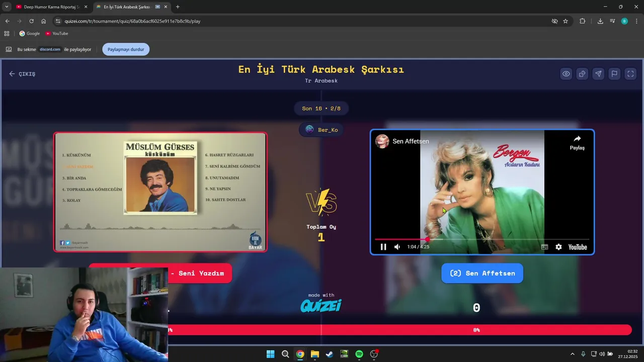644x362 pixels.
Task: Click the red vote percentage bar
Action: tap(399, 330)
